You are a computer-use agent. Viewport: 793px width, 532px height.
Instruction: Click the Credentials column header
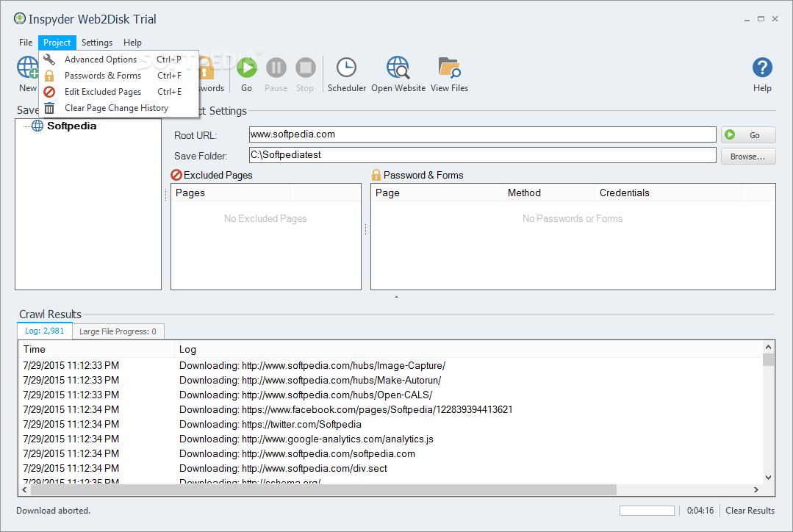[x=668, y=193]
